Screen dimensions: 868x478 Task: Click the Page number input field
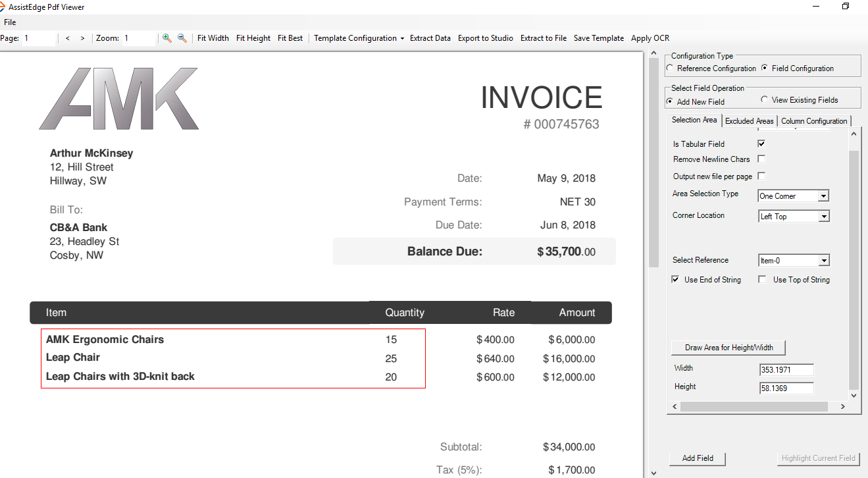[x=39, y=38]
